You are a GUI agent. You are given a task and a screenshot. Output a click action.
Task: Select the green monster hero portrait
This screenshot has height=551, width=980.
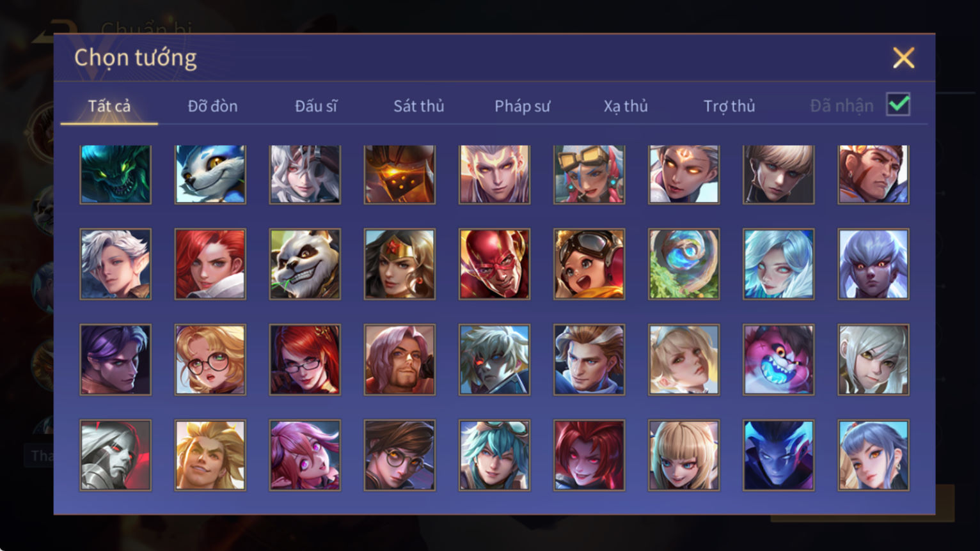click(x=116, y=175)
